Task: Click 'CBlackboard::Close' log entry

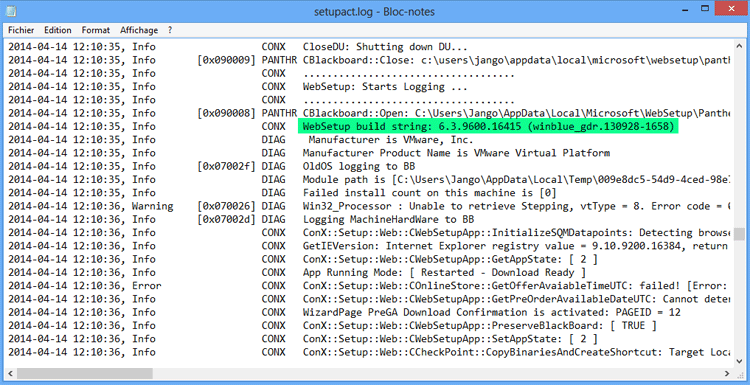Action: [517, 60]
